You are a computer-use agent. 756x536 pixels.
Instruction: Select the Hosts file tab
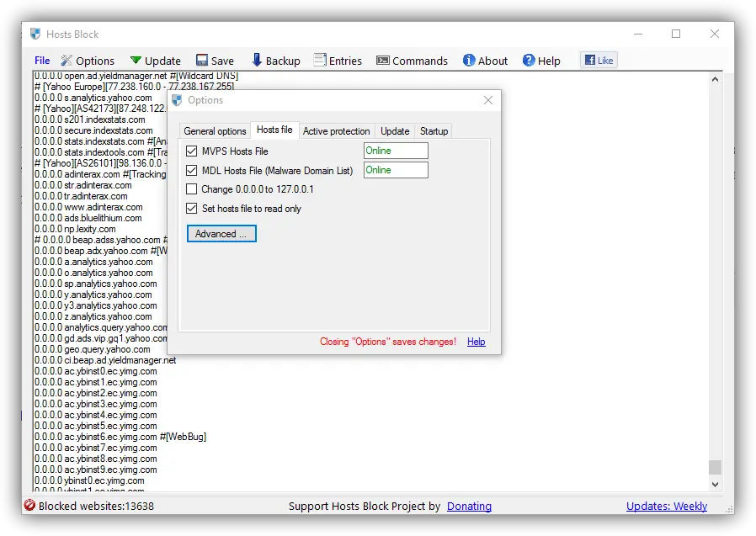274,130
